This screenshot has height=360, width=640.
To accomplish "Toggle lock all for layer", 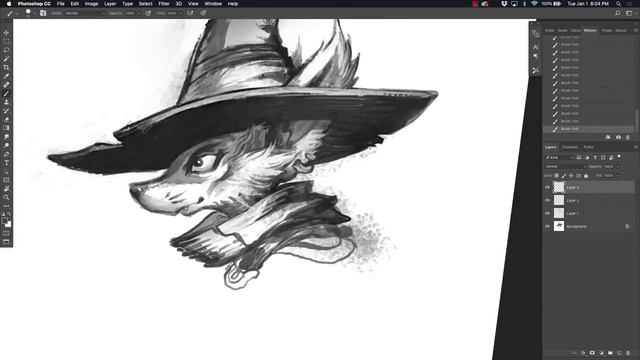I will click(x=586, y=176).
